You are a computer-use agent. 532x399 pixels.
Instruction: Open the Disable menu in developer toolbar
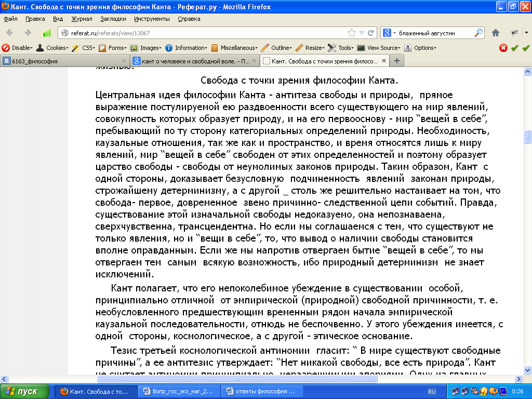point(17,48)
